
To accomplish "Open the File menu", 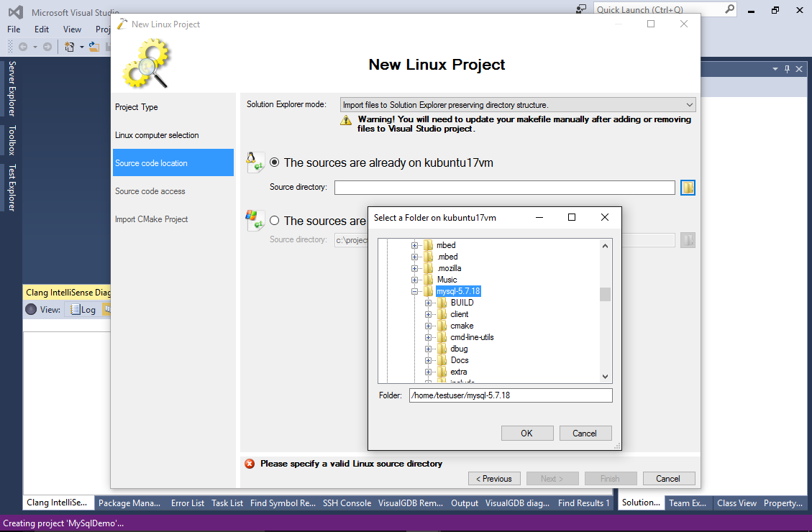I will pos(14,29).
